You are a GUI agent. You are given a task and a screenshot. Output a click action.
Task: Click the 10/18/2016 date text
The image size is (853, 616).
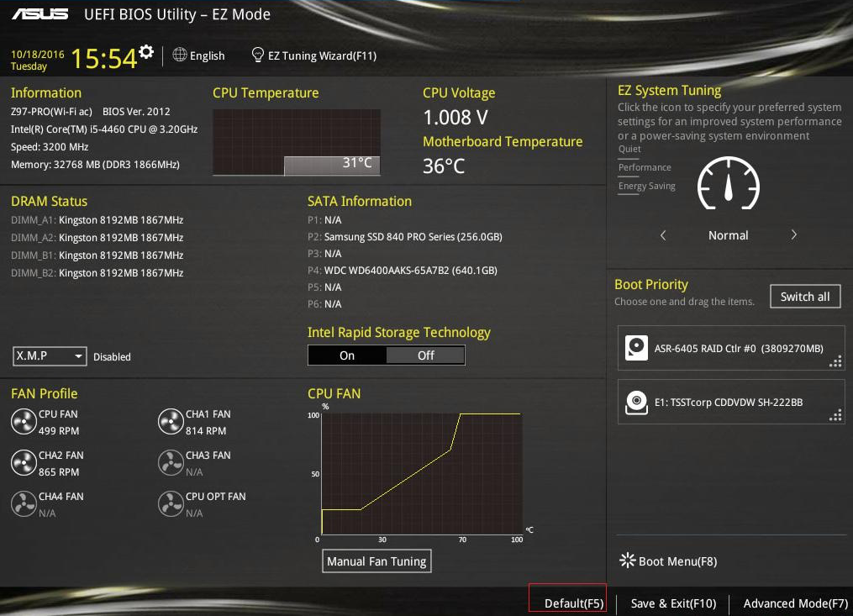pos(38,55)
